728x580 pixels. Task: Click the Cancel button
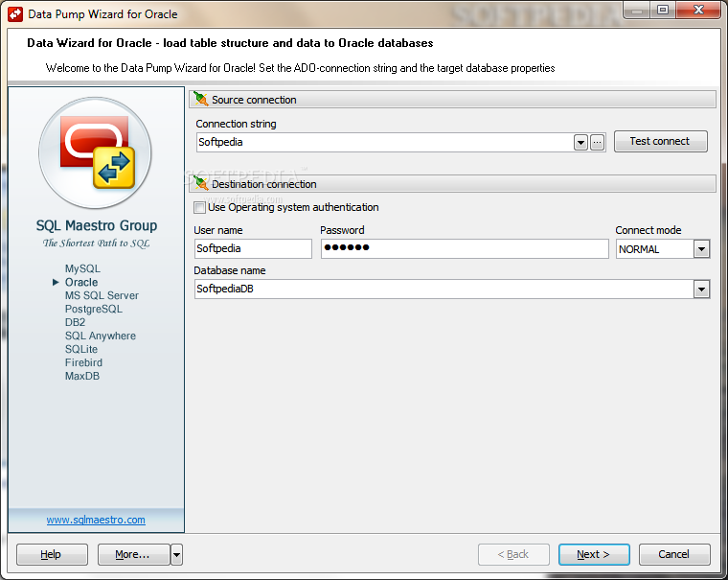click(674, 554)
